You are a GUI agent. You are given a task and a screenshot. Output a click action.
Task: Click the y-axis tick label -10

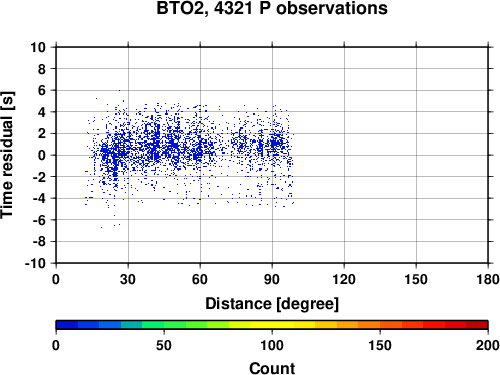(x=35, y=263)
